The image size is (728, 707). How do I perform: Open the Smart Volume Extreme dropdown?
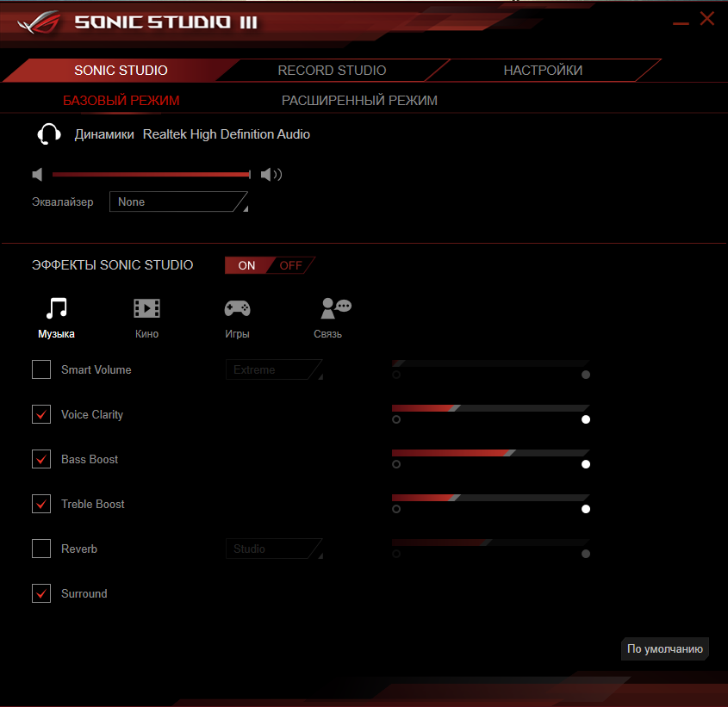tap(274, 369)
